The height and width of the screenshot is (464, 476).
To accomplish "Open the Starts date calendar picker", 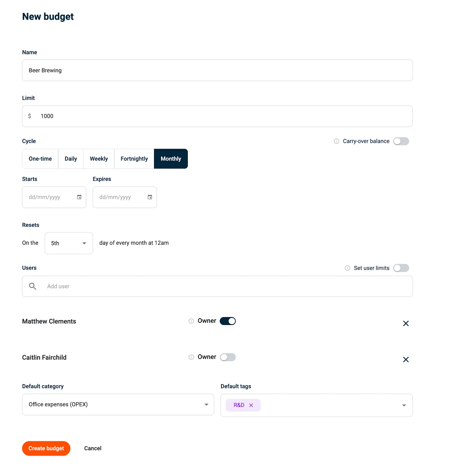I will (x=79, y=197).
